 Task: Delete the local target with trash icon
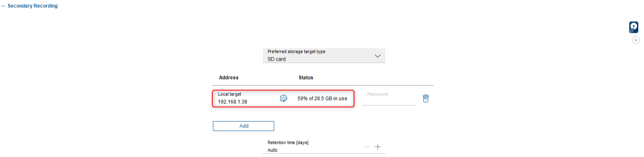coord(426,98)
